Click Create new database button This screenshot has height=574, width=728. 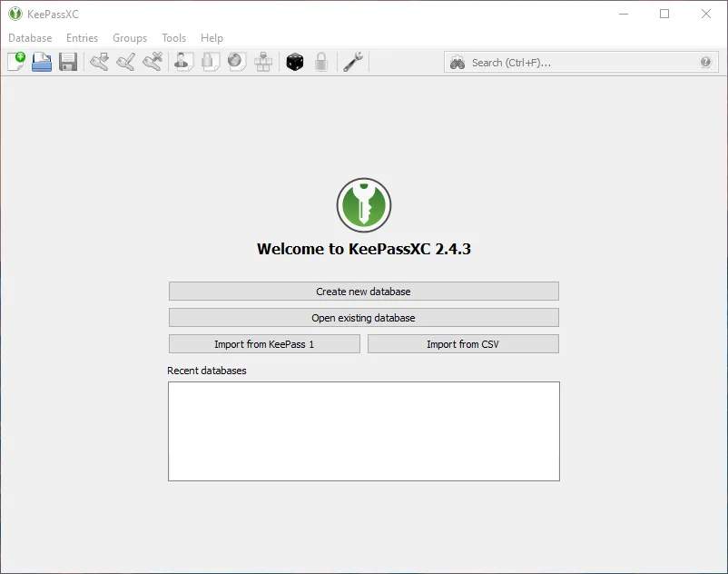coord(363,292)
